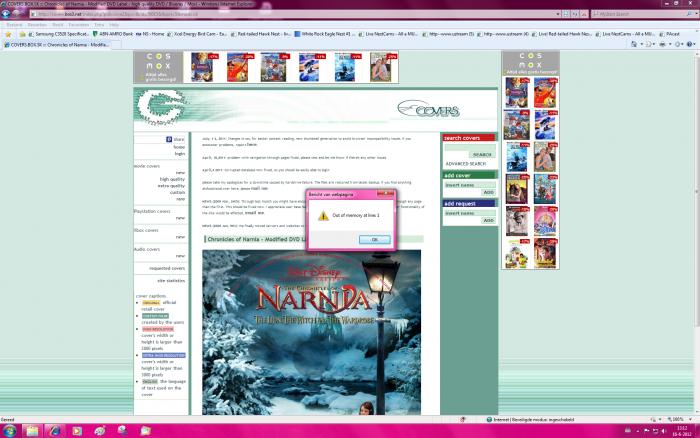Select the COVERS BOX SK browser tab

tap(56, 45)
